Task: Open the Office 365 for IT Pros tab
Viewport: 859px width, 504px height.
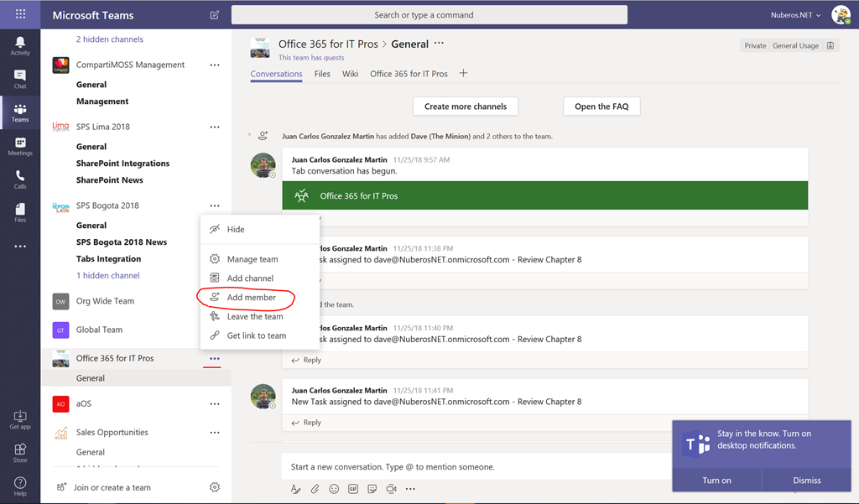Action: pyautogui.click(x=409, y=74)
